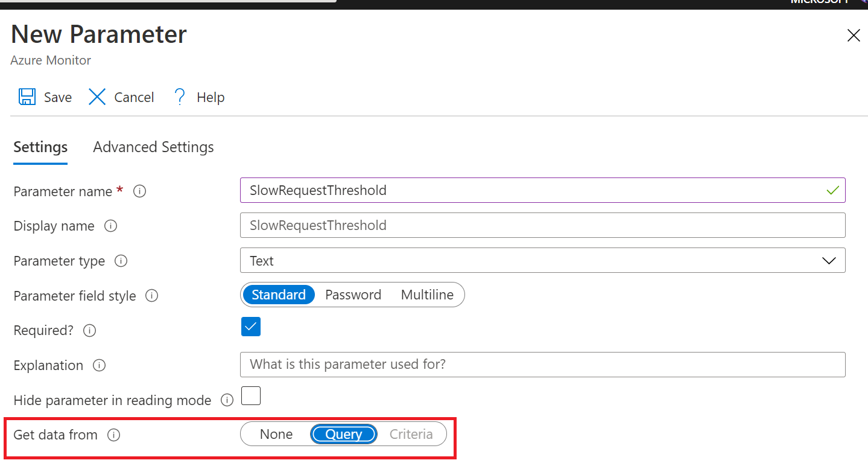Open Help for the New Parameter pane

click(199, 97)
